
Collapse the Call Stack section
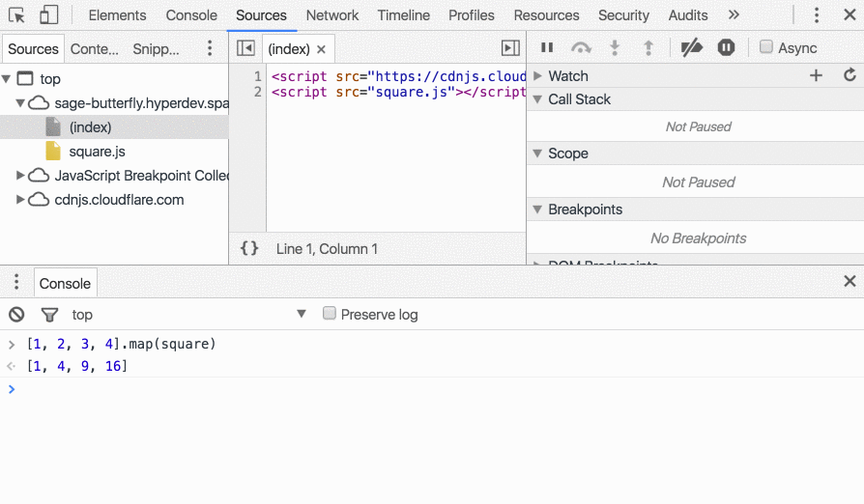(537, 99)
